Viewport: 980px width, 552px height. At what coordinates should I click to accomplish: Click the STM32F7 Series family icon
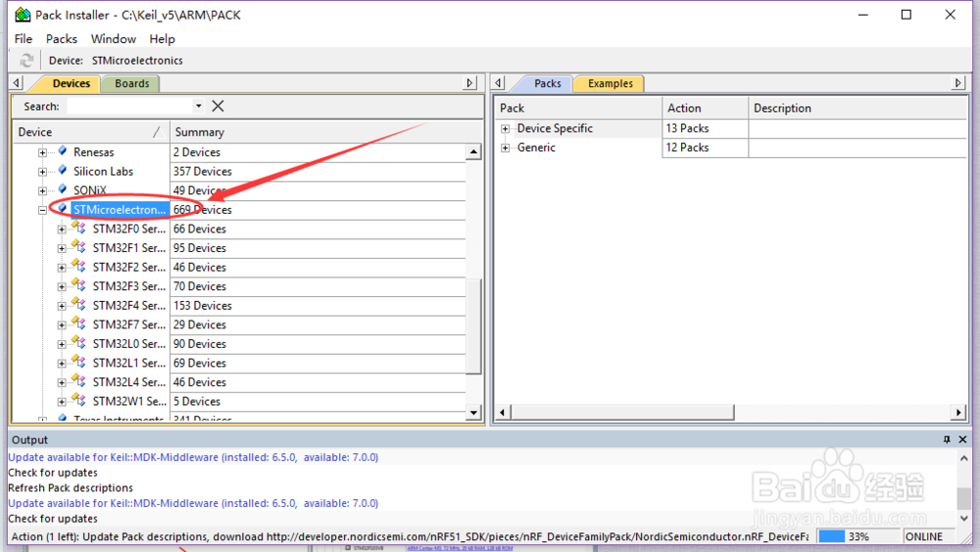click(78, 324)
